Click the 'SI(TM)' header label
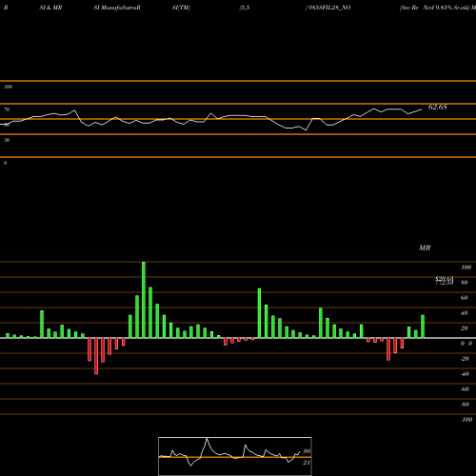The width and height of the screenshot is (476, 476). click(181, 8)
